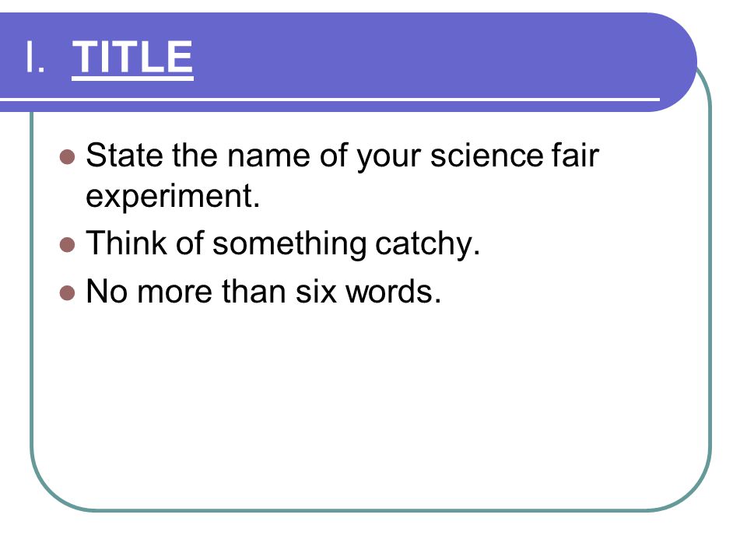This screenshot has height=560, width=747.
Task: Select the word State in first bullet
Action: pyautogui.click(x=124, y=155)
